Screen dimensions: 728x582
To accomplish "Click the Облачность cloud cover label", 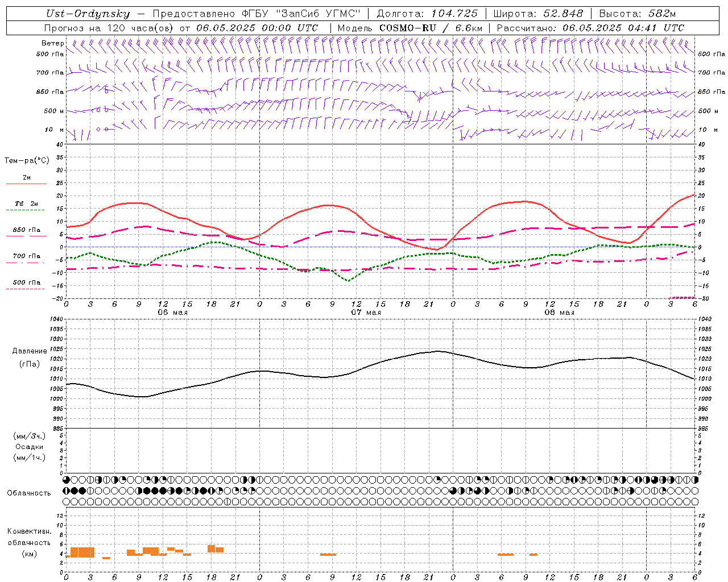I will pyautogui.click(x=29, y=493).
